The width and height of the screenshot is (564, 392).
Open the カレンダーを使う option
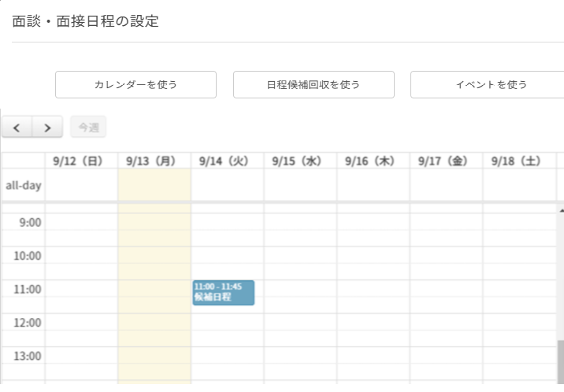point(135,85)
